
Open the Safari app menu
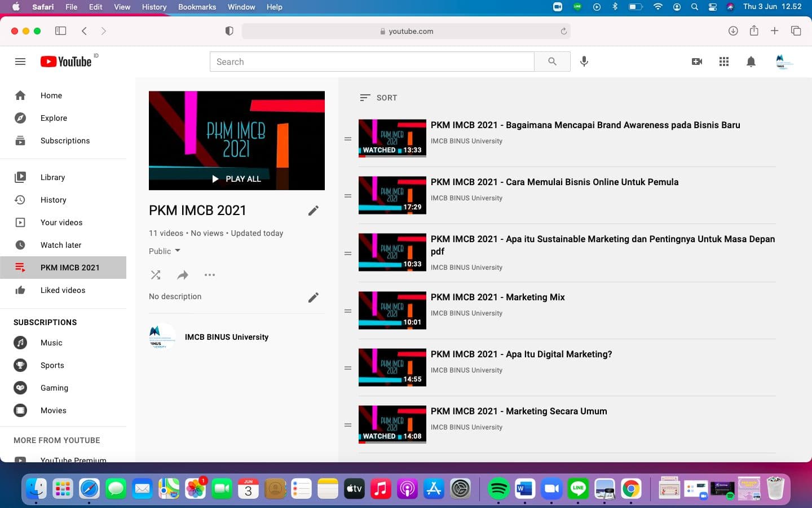(43, 7)
